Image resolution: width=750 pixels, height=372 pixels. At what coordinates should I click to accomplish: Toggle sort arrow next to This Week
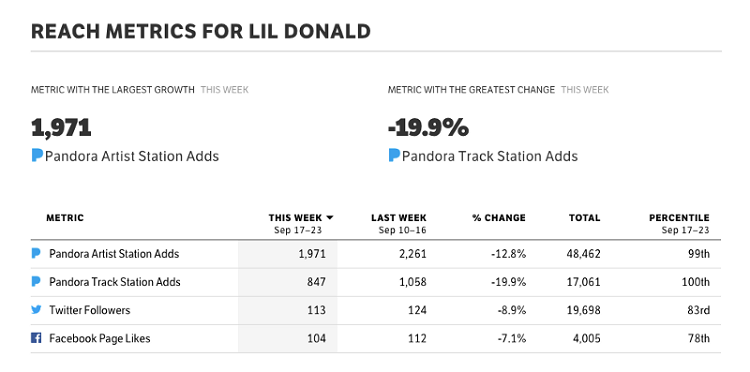point(330,218)
